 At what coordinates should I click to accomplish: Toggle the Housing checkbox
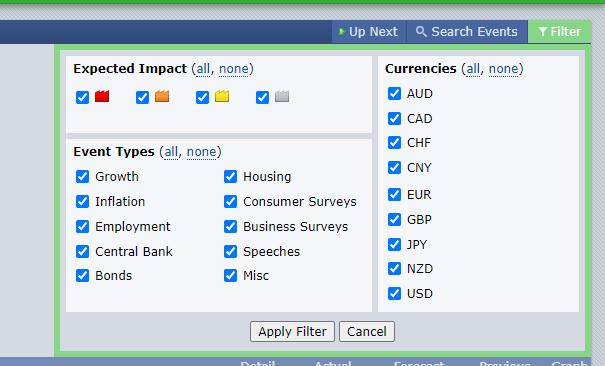pyautogui.click(x=230, y=177)
